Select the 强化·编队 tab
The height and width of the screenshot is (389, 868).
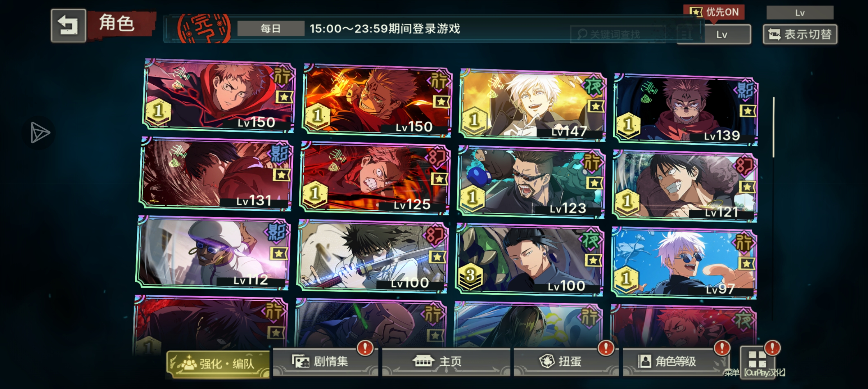218,364
